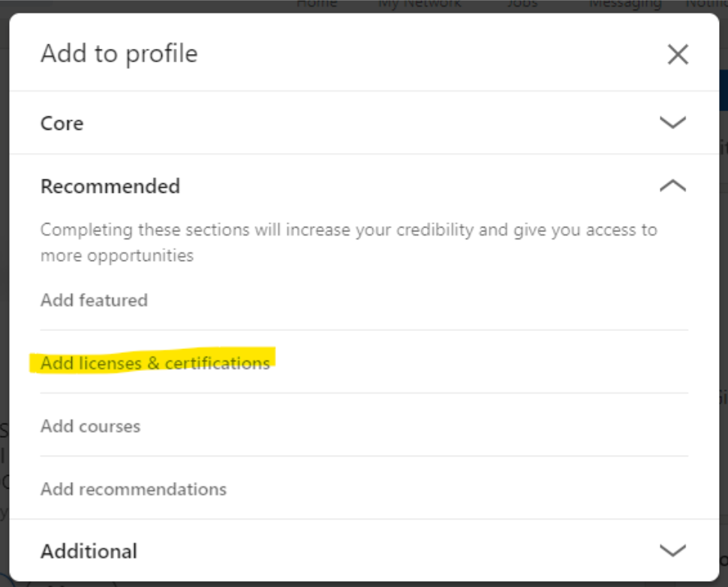Click the Additional section chevron

pyautogui.click(x=673, y=550)
